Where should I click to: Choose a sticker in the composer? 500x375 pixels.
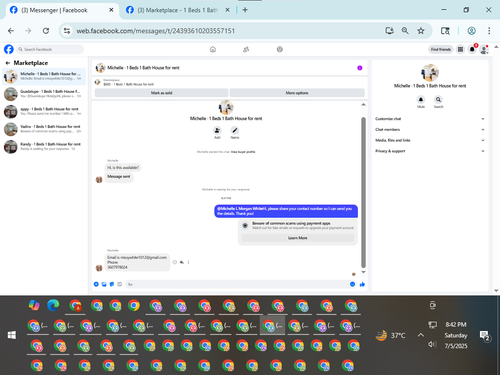(112, 284)
